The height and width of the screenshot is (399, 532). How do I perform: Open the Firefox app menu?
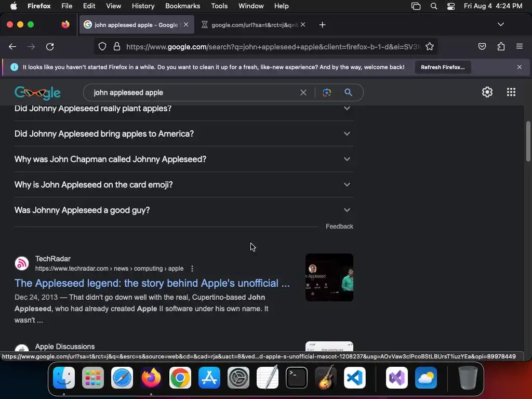click(x=39, y=6)
